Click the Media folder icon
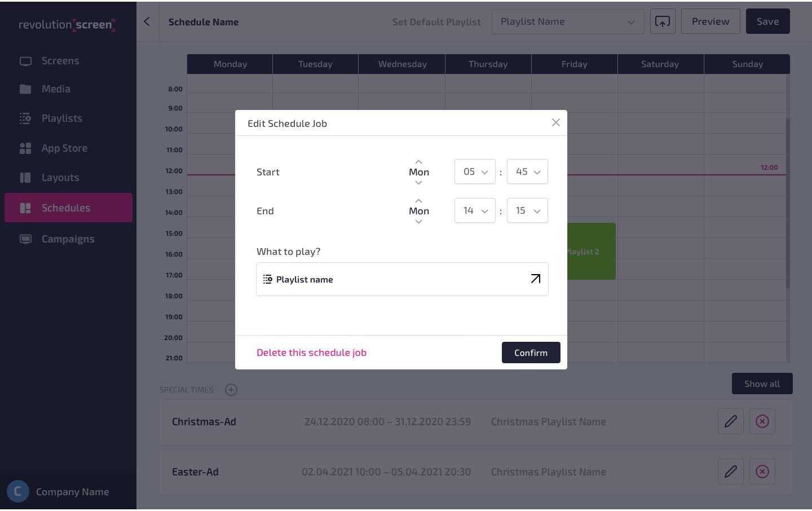The image size is (812, 511). coord(25,89)
